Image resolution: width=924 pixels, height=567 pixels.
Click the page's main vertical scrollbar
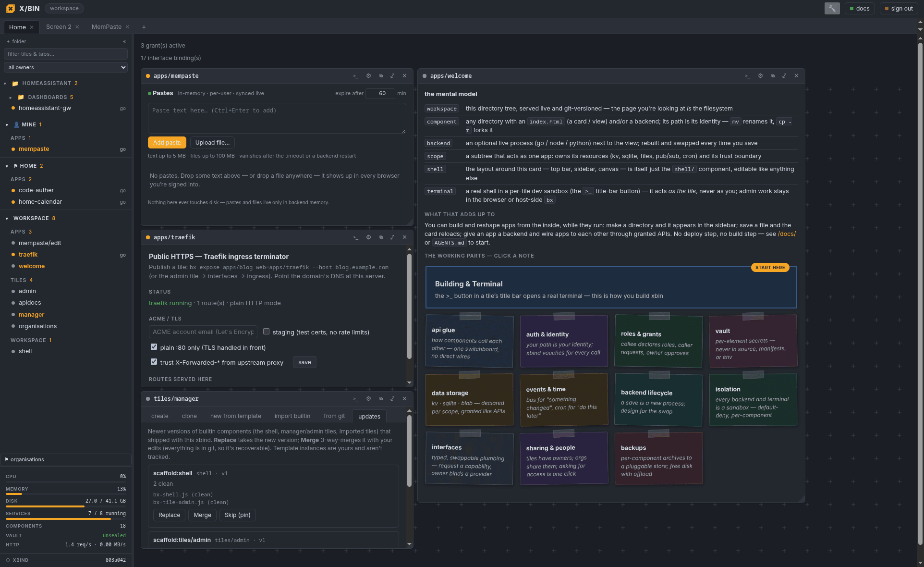coord(920,293)
